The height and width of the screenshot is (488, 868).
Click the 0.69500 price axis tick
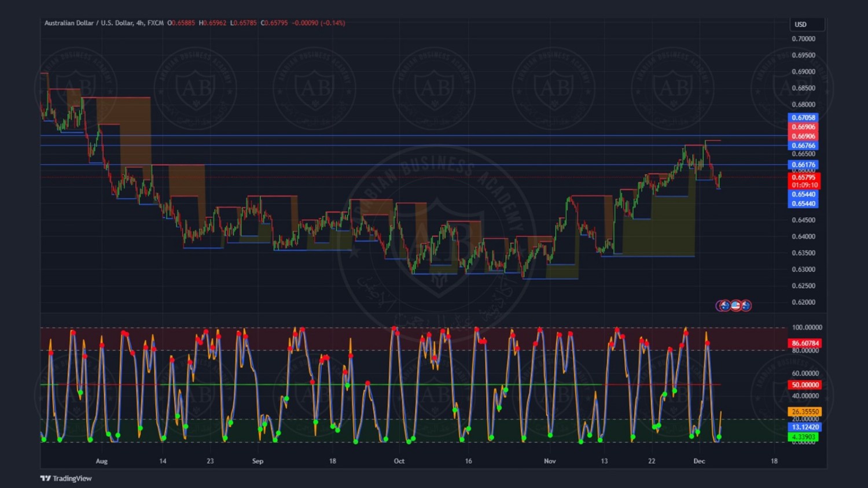tap(803, 56)
